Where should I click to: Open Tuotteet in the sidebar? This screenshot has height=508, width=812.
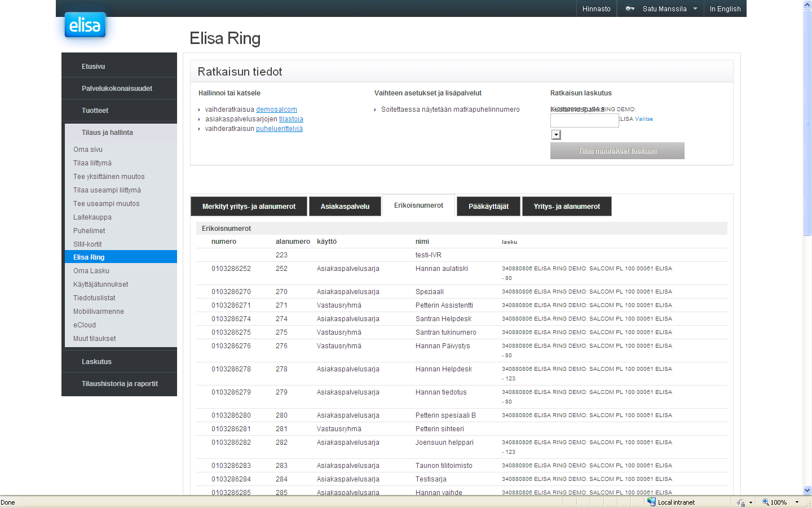pos(95,110)
